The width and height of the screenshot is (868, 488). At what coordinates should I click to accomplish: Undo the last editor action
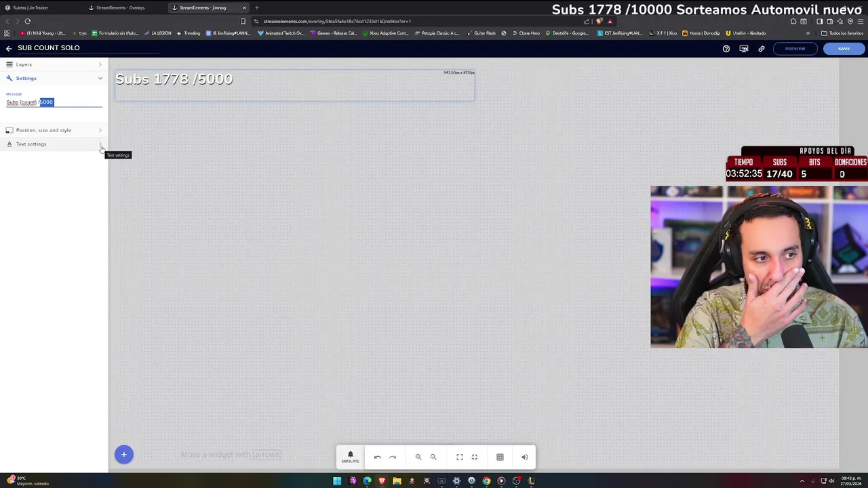pos(378,457)
